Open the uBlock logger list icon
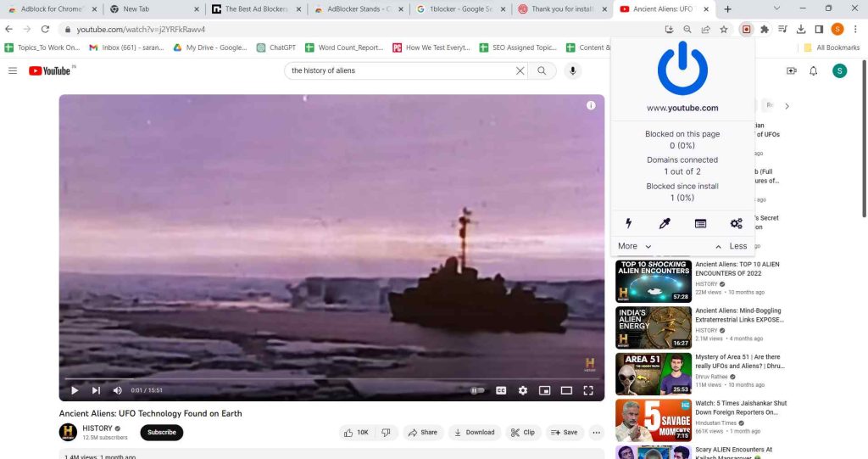This screenshot has height=459, width=868. (x=700, y=223)
